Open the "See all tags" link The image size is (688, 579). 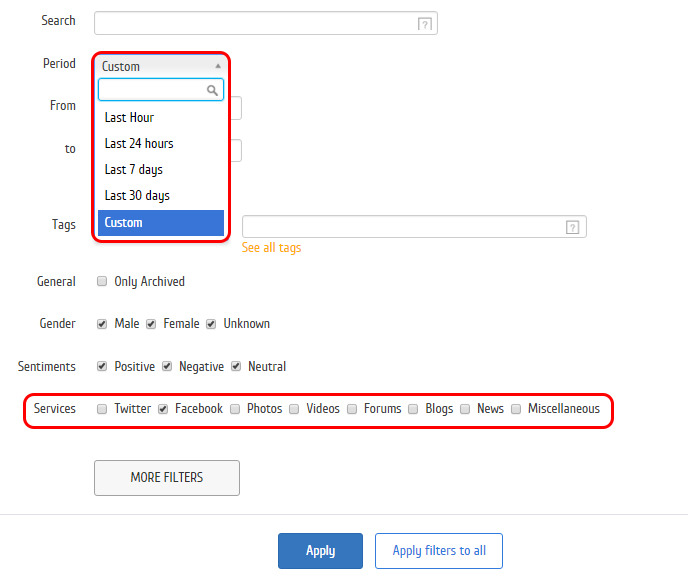(x=271, y=247)
